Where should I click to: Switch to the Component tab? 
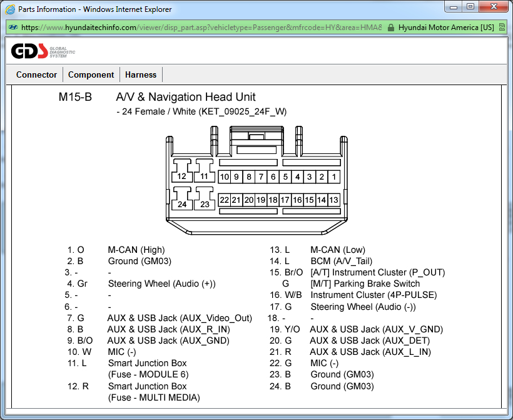tap(91, 74)
